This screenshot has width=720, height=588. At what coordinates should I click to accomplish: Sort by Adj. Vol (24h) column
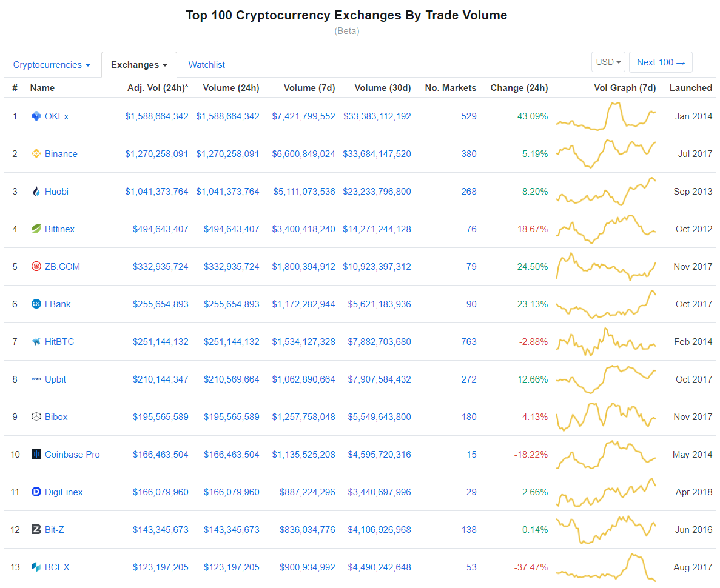pyautogui.click(x=158, y=88)
